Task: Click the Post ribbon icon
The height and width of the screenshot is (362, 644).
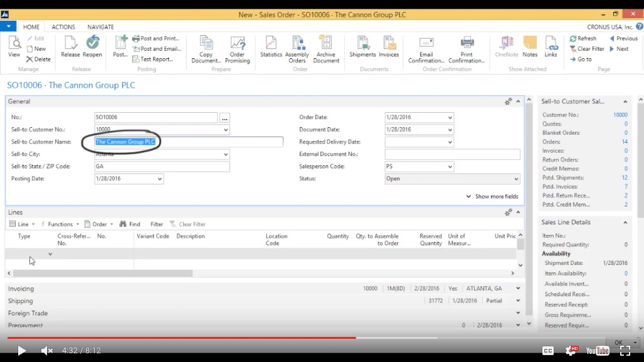Action: pyautogui.click(x=120, y=46)
